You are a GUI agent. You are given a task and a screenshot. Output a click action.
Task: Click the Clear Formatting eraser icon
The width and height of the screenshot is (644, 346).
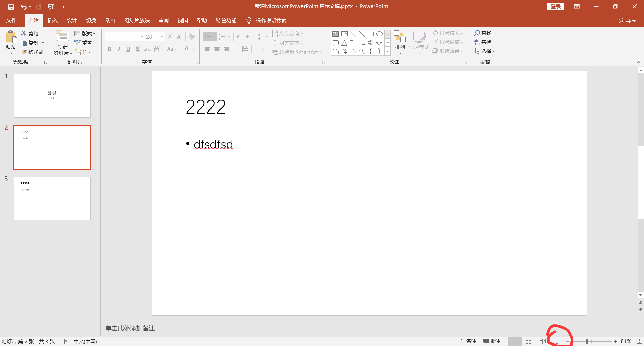pyautogui.click(x=192, y=36)
